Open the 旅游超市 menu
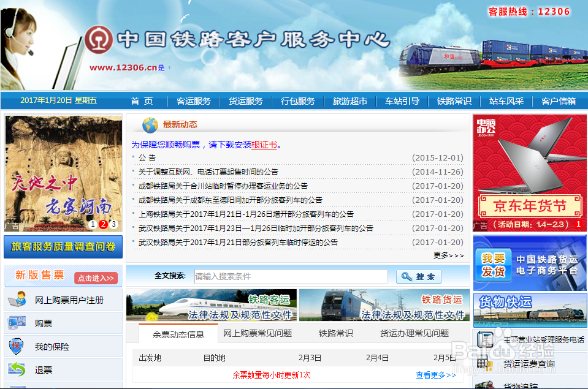Viewport: 588px width, 389px height. click(x=350, y=101)
